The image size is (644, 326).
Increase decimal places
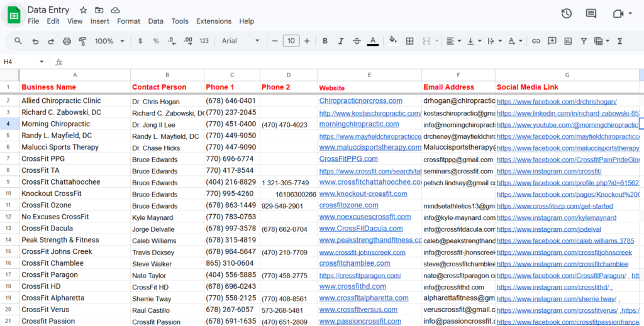coord(187,41)
